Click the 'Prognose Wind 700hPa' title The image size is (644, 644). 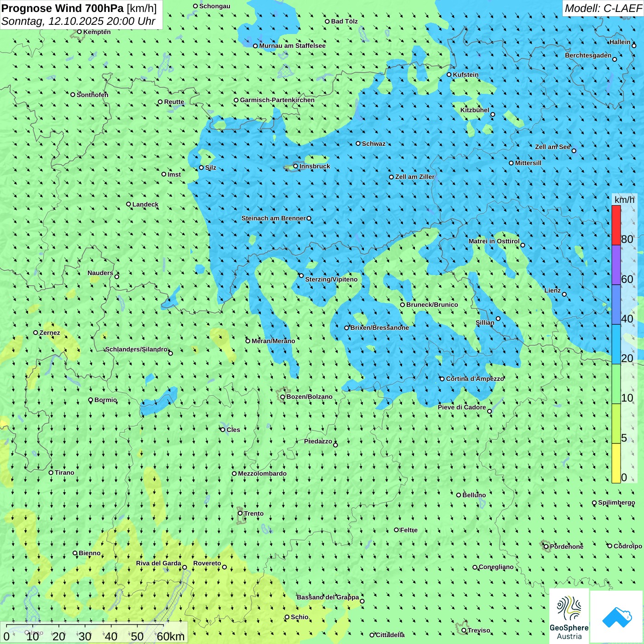coord(63,8)
